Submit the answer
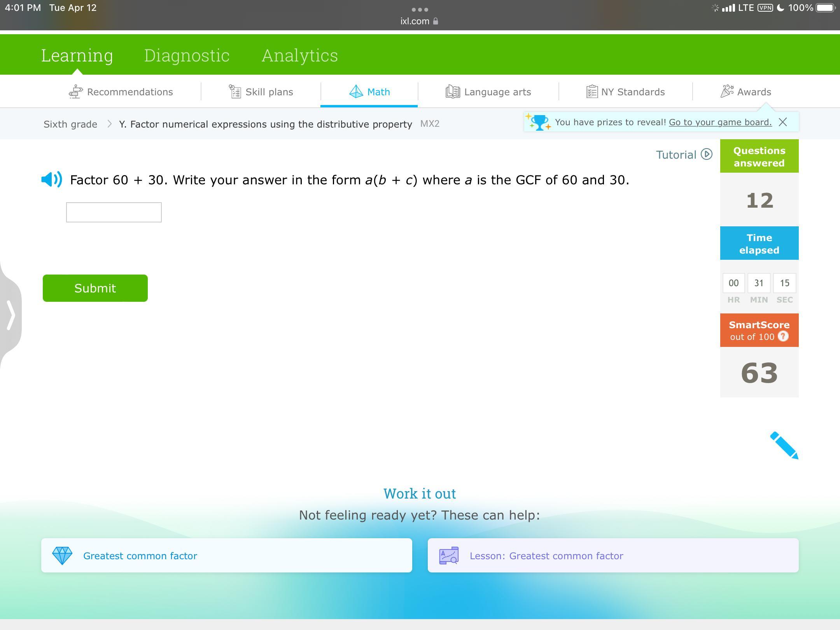This screenshot has width=840, height=630. pos(95,288)
